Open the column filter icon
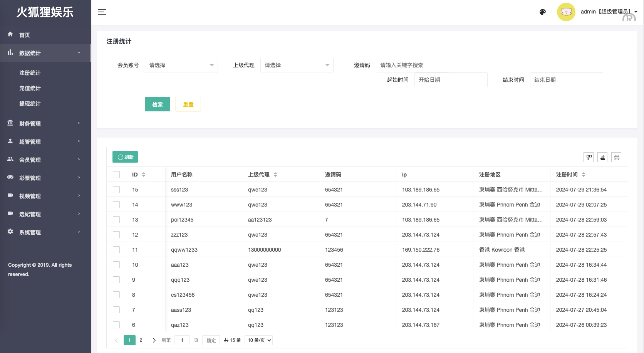Viewport: 644px width, 353px height. click(589, 157)
